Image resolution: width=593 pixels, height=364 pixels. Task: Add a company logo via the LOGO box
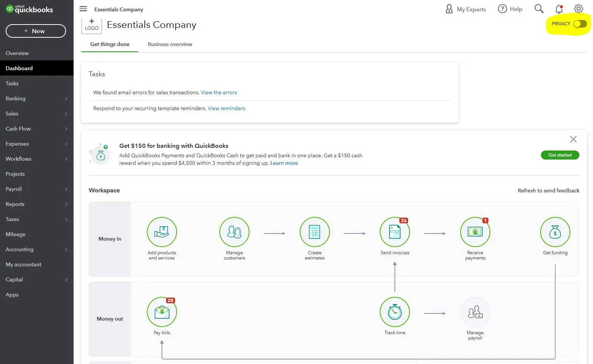pyautogui.click(x=92, y=25)
